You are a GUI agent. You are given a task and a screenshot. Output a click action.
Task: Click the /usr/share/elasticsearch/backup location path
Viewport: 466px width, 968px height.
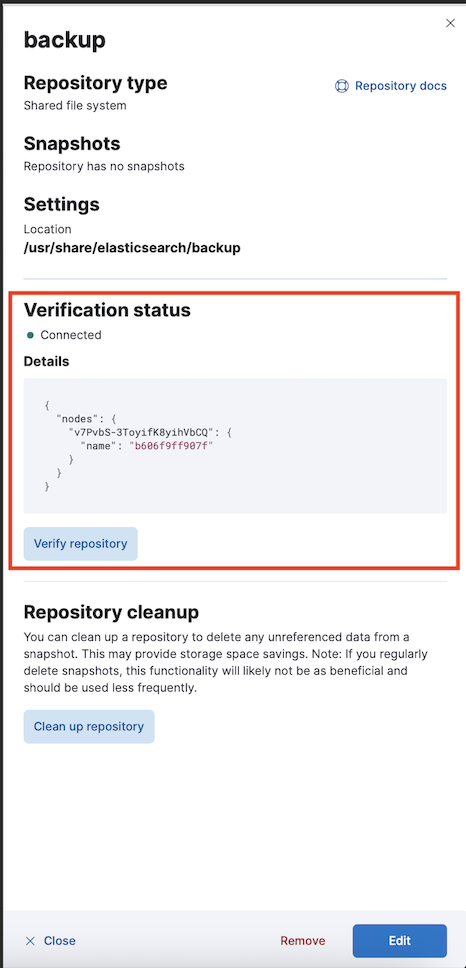[132, 248]
